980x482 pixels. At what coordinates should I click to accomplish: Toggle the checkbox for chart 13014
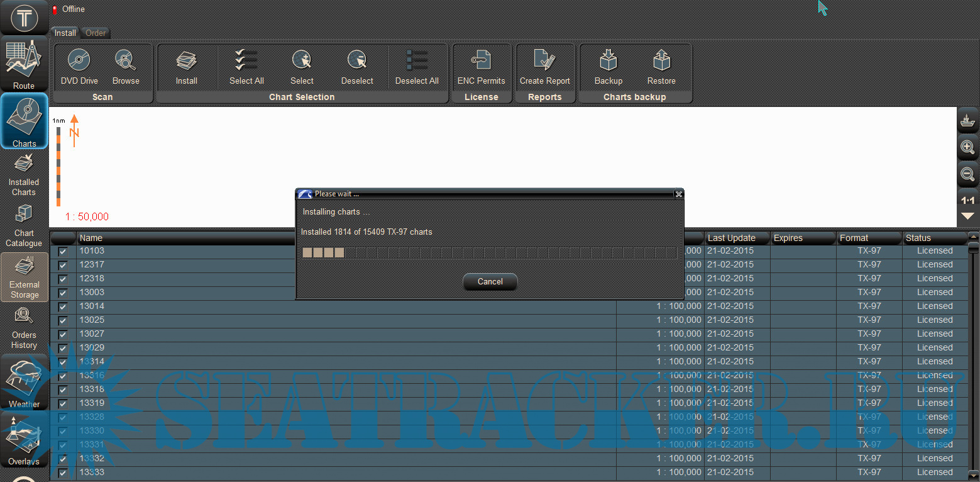tap(63, 307)
